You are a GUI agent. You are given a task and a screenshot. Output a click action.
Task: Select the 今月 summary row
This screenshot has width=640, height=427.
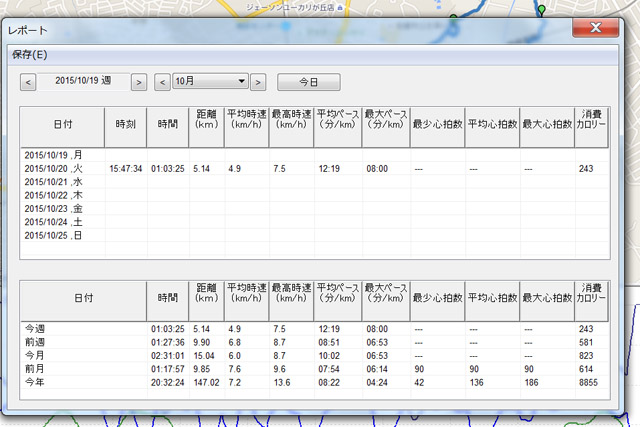(314, 356)
